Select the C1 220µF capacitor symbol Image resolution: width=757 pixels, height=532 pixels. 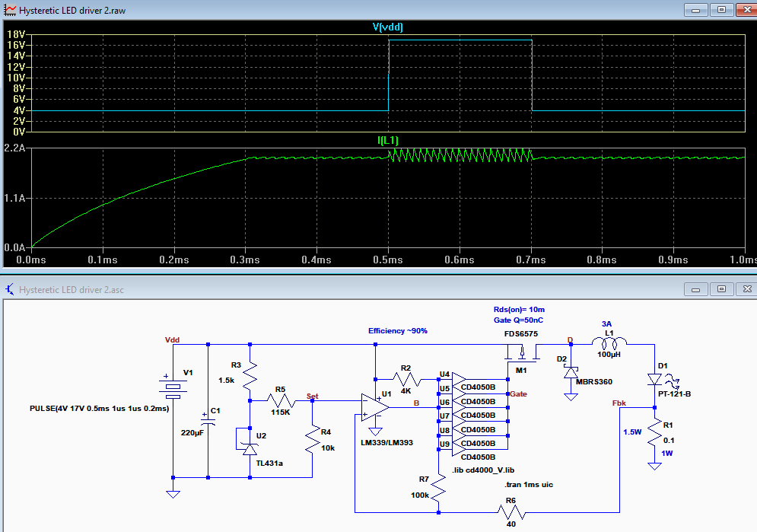[x=208, y=419]
